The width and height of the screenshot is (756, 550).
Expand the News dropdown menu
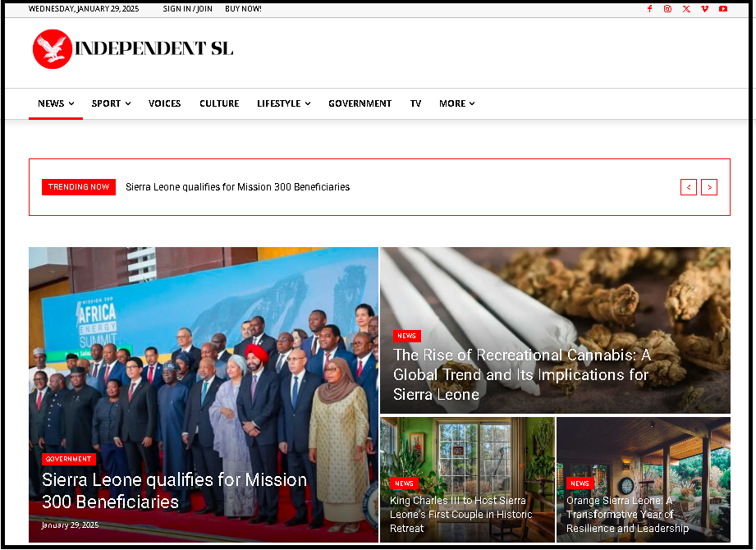[x=56, y=103]
